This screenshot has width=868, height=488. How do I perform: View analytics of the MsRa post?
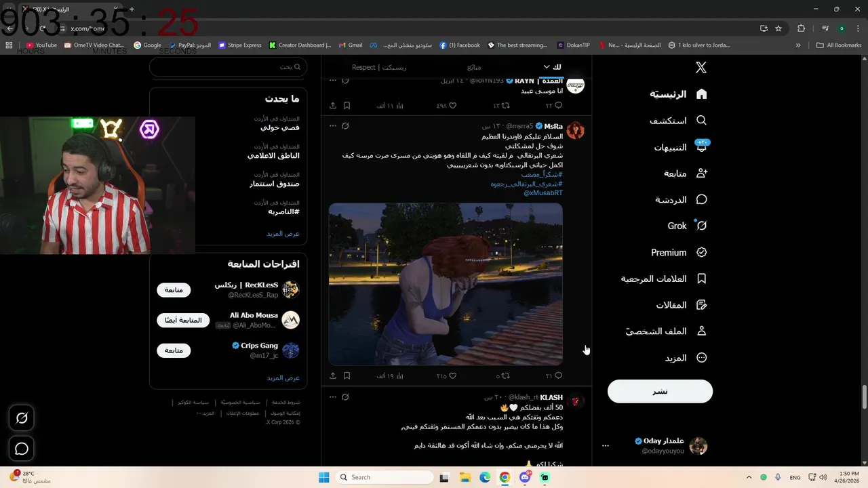click(x=391, y=375)
